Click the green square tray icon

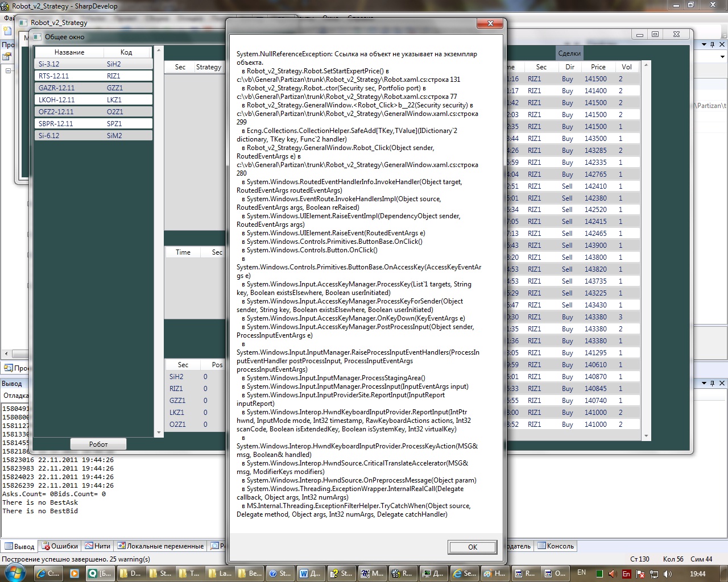pyautogui.click(x=599, y=574)
